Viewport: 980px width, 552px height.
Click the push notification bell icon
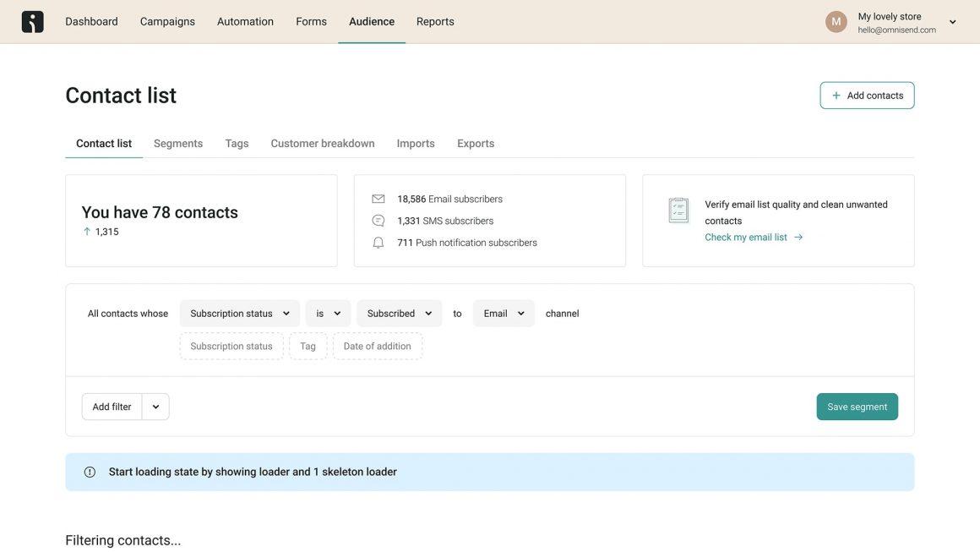pos(378,243)
